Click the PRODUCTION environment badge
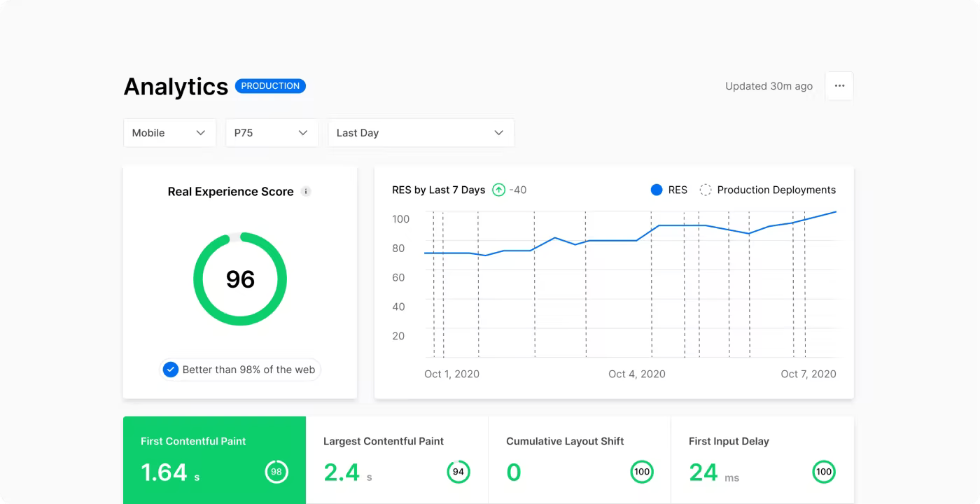The width and height of the screenshot is (980, 504). click(270, 86)
